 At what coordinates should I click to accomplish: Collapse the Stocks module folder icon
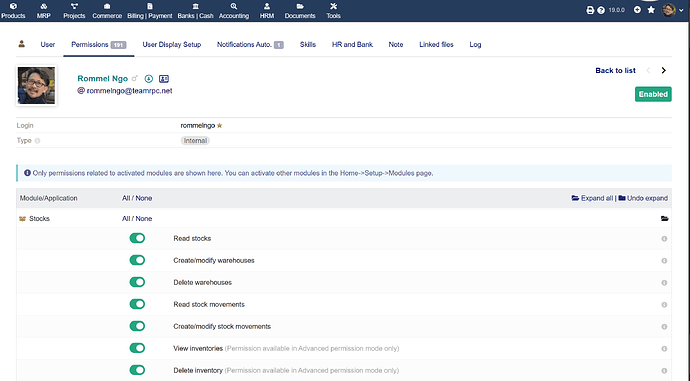point(664,219)
